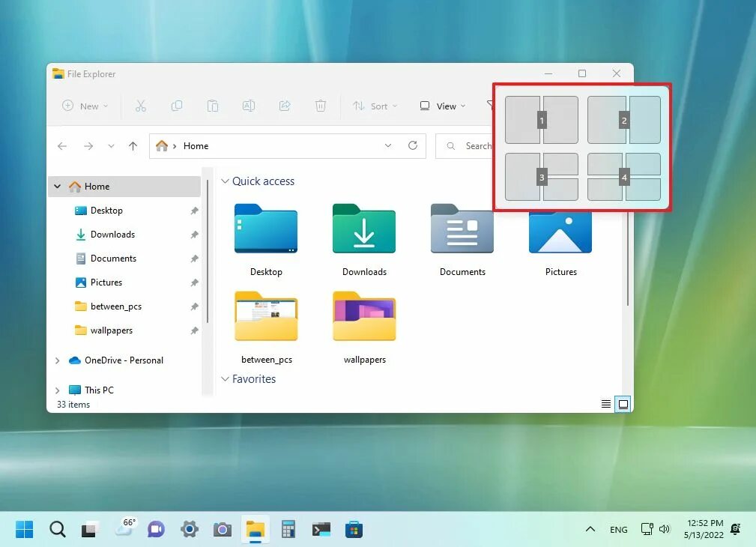Select the Cut icon in the toolbar
The width and height of the screenshot is (756, 547).
tap(141, 106)
